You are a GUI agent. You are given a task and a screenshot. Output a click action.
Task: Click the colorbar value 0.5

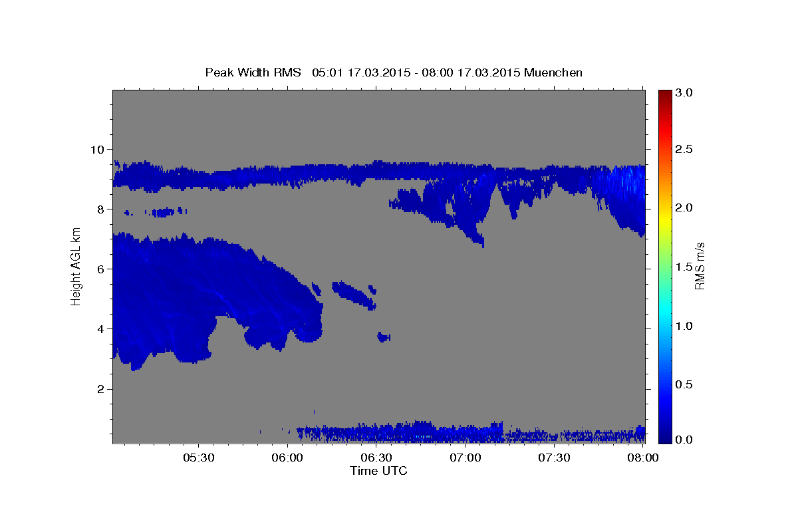tap(685, 384)
